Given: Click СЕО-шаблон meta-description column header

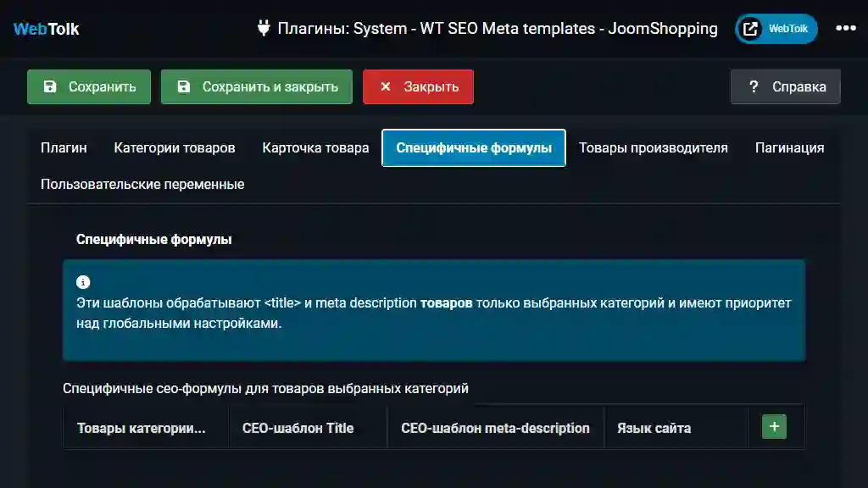Looking at the screenshot, I should coord(495,428).
